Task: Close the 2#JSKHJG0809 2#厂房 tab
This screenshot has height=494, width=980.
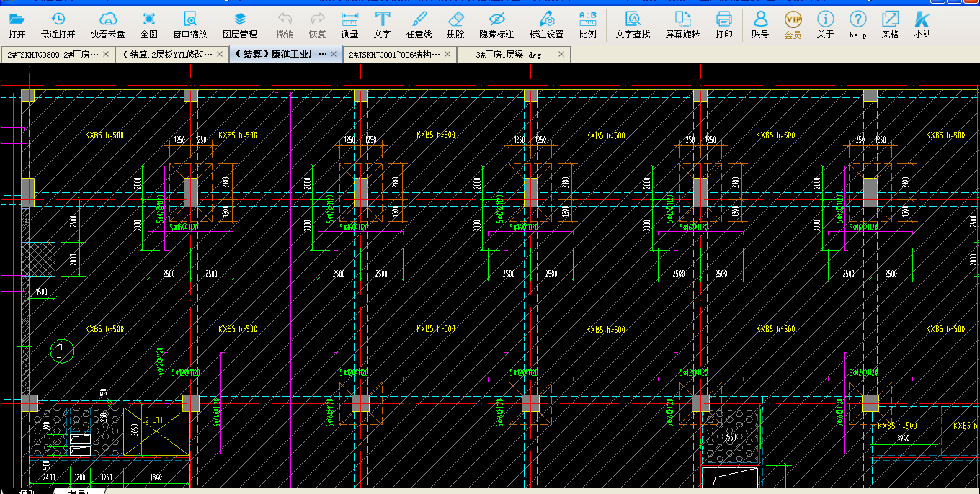Action: (x=107, y=55)
